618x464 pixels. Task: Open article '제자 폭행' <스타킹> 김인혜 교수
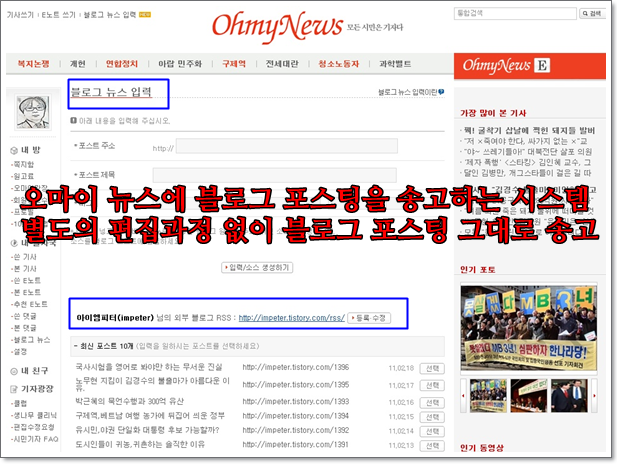pos(527,162)
